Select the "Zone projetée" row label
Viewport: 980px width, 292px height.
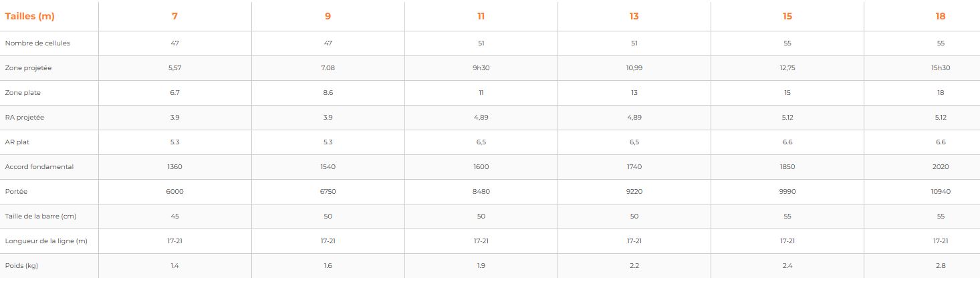click(x=28, y=68)
